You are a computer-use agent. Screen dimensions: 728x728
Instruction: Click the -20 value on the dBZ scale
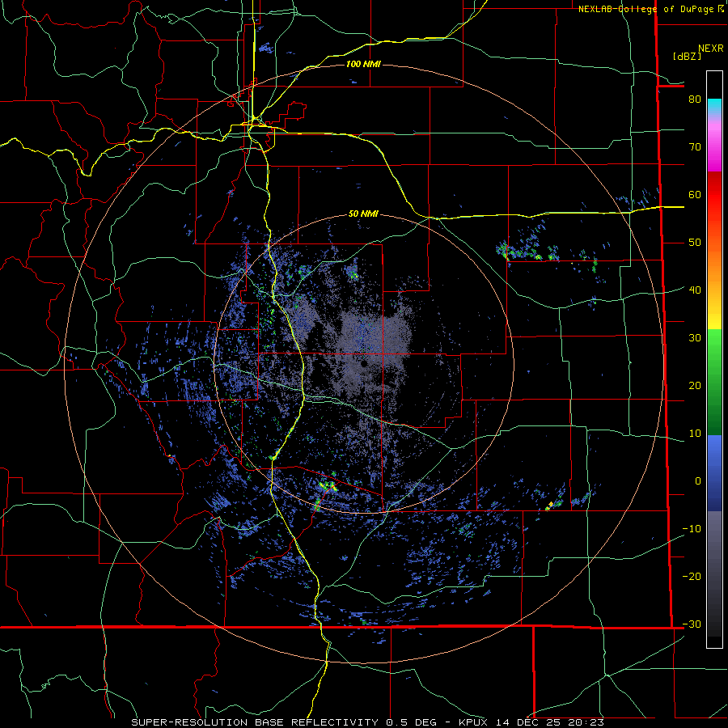(x=692, y=576)
